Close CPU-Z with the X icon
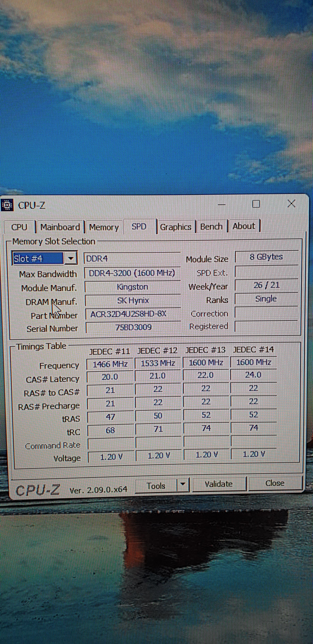 [291, 203]
